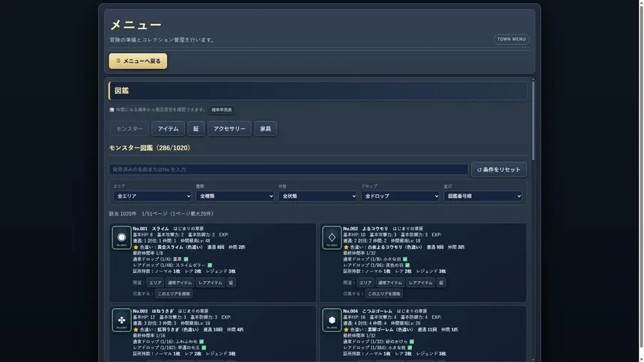
Task: Click the TOWN MENU badge
Action: [x=511, y=39]
